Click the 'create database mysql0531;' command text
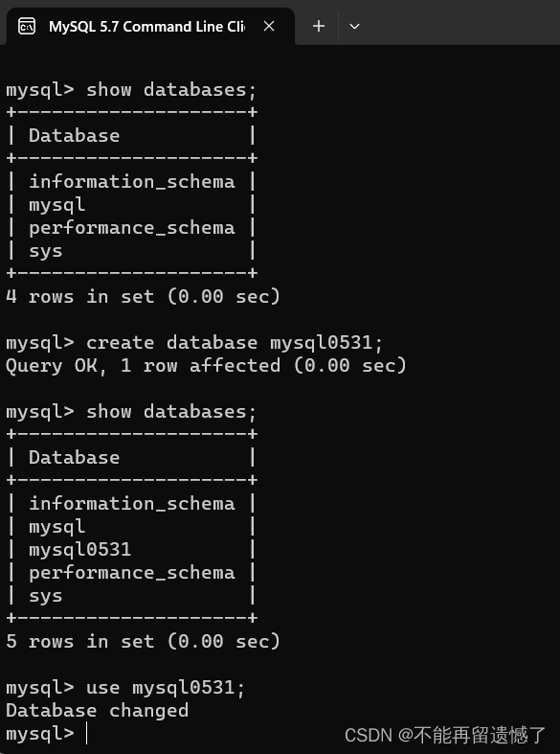The width and height of the screenshot is (560, 754). tap(235, 343)
